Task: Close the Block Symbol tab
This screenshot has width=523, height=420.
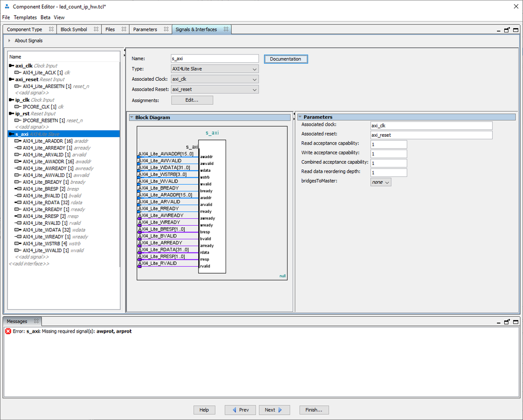Action: [96, 30]
